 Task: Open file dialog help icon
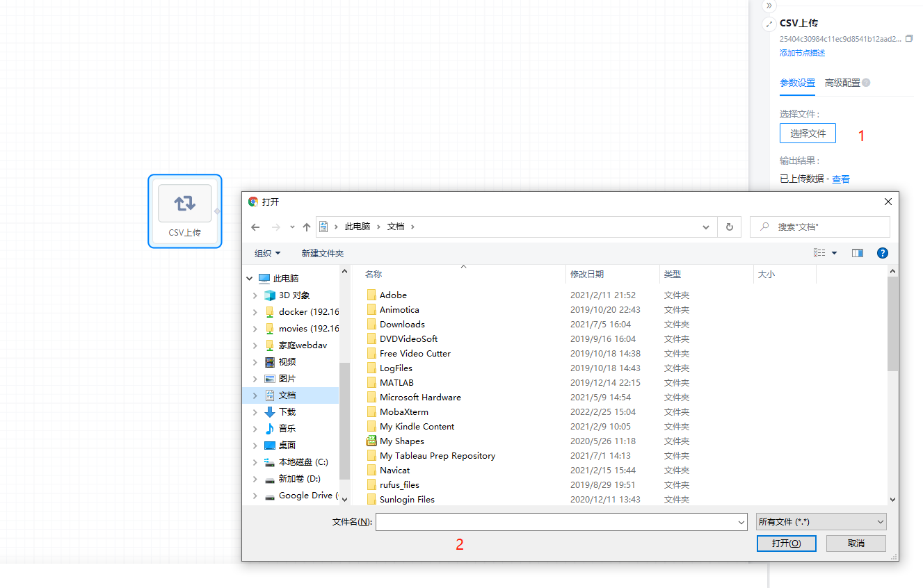click(x=883, y=254)
